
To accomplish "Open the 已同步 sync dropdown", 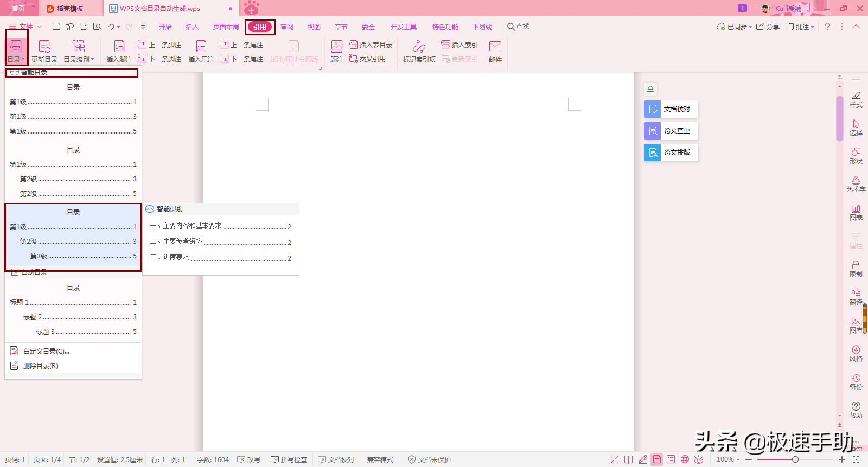I will pyautogui.click(x=734, y=27).
